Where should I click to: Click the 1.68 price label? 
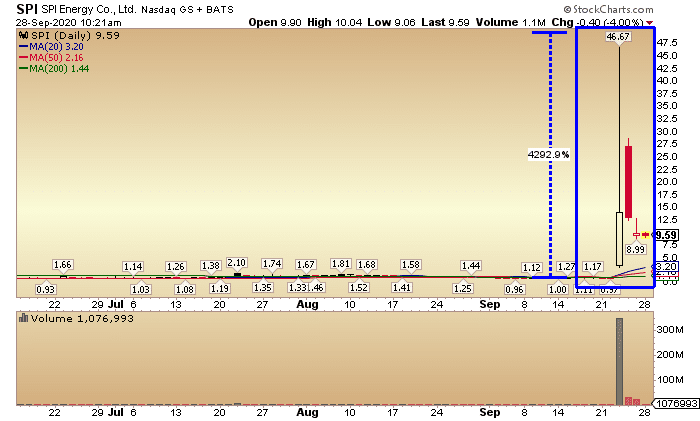tap(367, 264)
